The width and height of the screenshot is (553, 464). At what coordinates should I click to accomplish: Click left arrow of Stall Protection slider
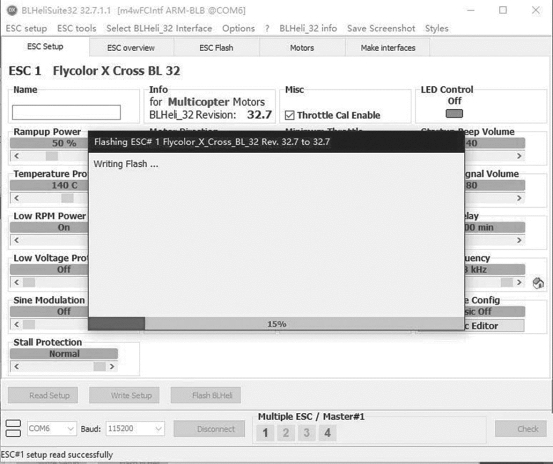tap(17, 367)
